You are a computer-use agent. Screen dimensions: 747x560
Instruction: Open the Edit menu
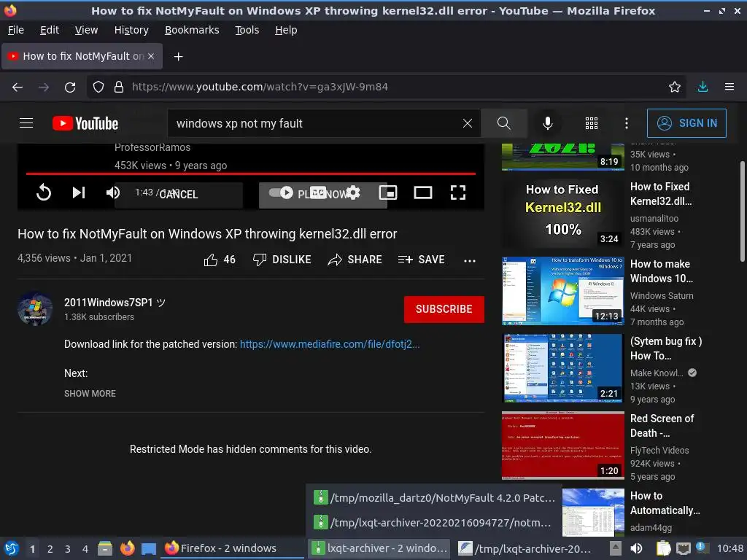click(x=50, y=30)
